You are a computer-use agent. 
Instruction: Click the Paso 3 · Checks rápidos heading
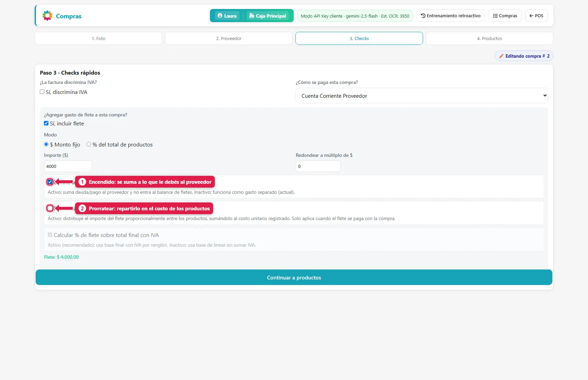click(70, 73)
